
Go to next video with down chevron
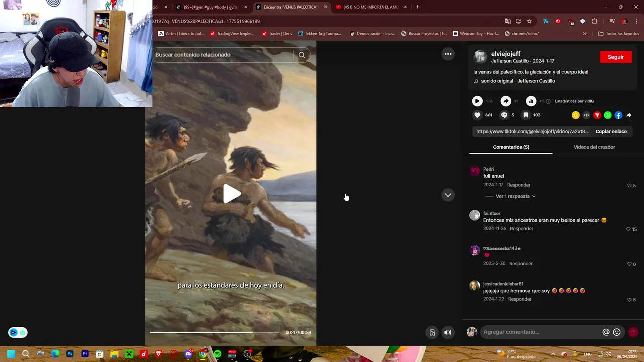click(448, 195)
